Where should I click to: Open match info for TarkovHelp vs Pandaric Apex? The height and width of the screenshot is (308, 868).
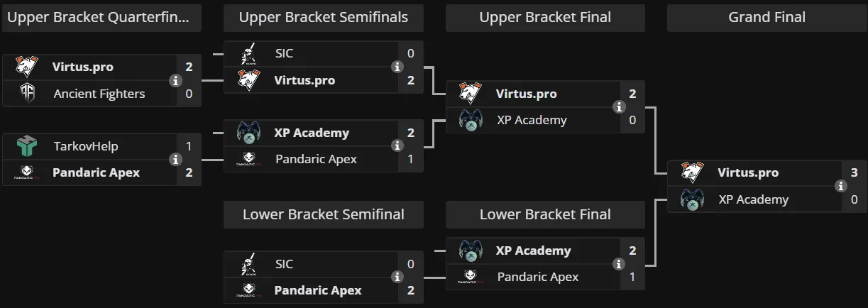tap(175, 159)
